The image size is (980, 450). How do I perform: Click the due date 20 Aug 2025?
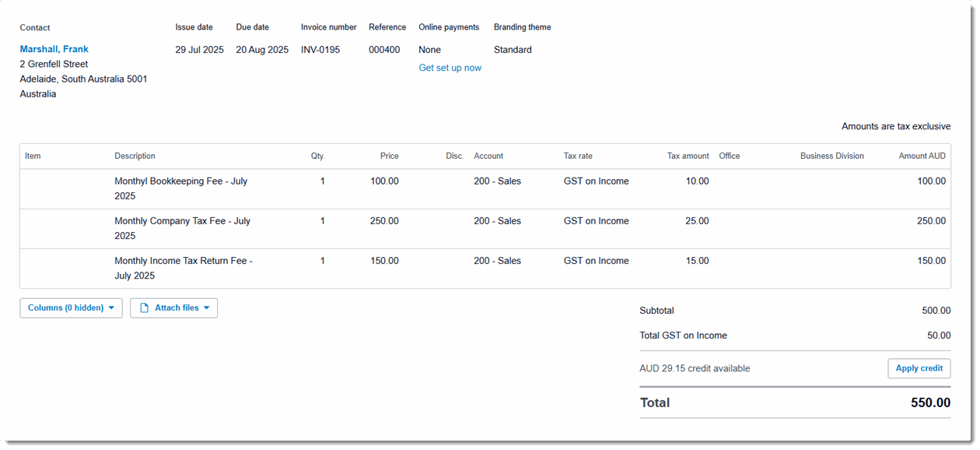(x=262, y=50)
